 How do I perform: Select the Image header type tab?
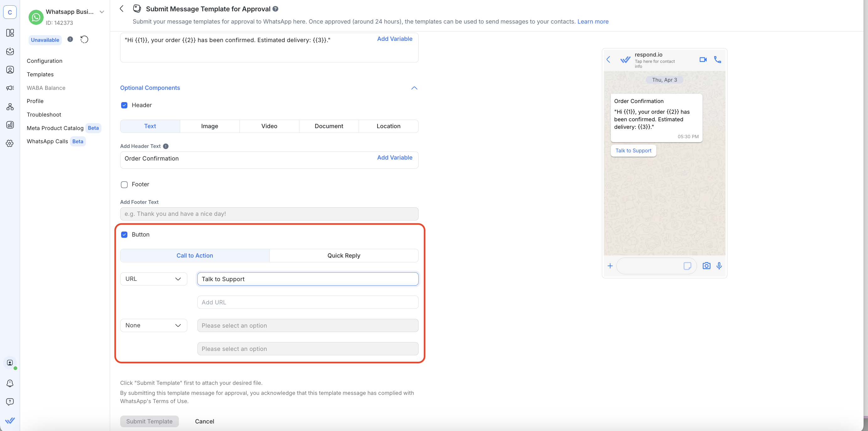[x=210, y=126]
